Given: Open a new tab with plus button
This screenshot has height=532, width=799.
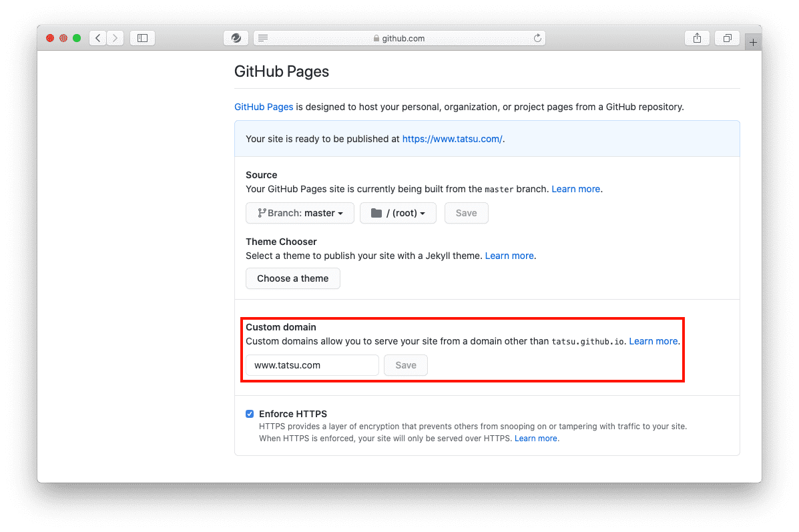Looking at the screenshot, I should (x=753, y=42).
